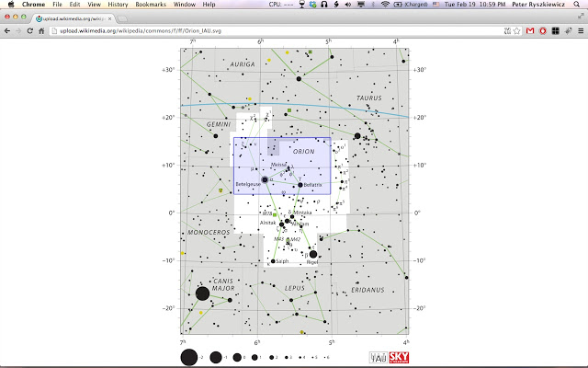Click the Wi-Fi status icon
The width and height of the screenshot is (588, 368).
[385, 4]
